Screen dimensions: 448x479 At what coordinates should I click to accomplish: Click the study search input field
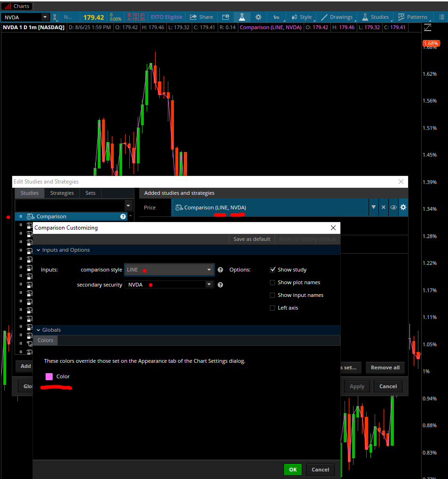point(70,206)
